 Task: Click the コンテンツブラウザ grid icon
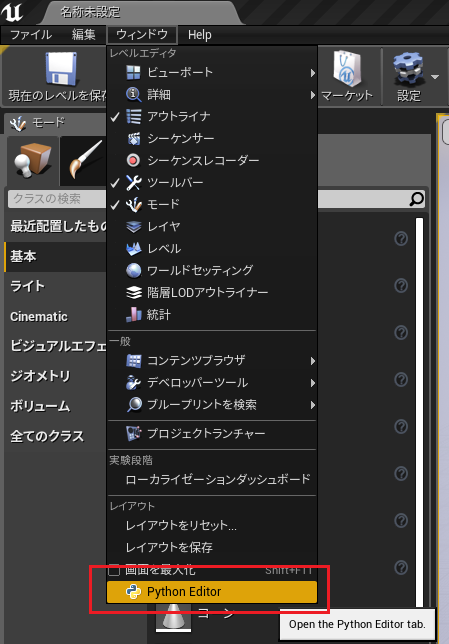click(x=134, y=361)
